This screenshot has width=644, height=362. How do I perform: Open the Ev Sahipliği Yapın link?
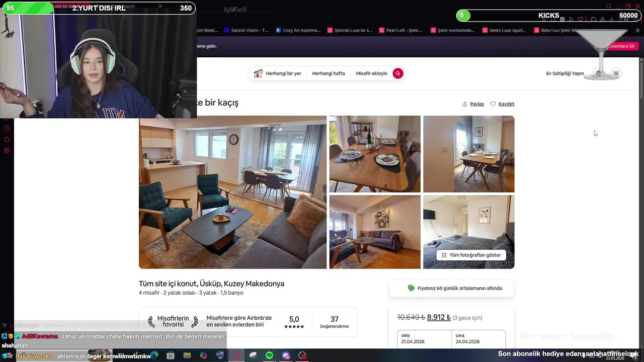pyautogui.click(x=565, y=73)
